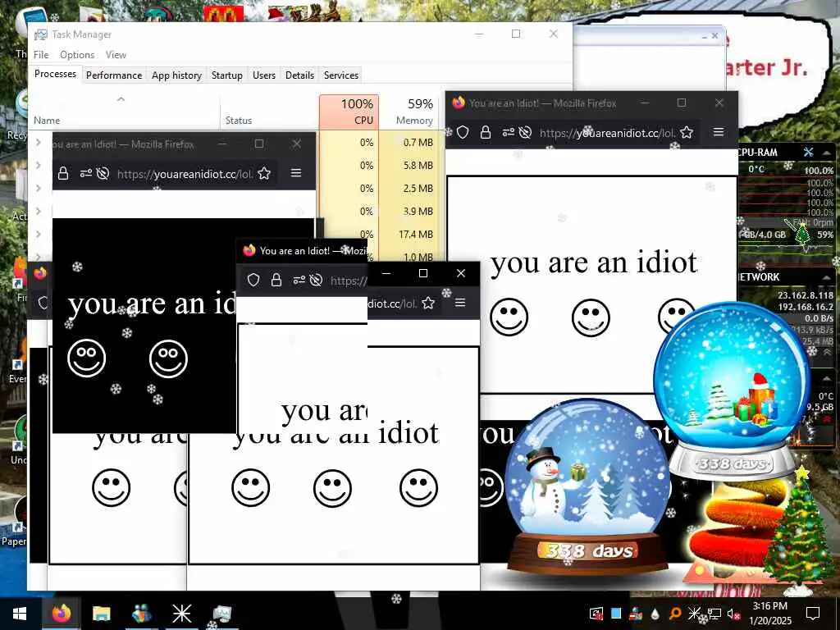Open the notification center on the taskbar
This screenshot has height=630, width=840.
[813, 614]
